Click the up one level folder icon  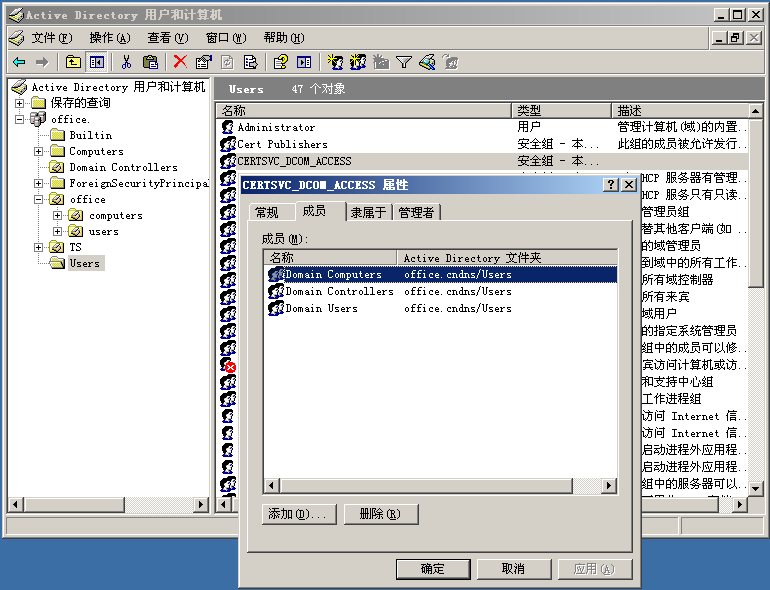74,62
